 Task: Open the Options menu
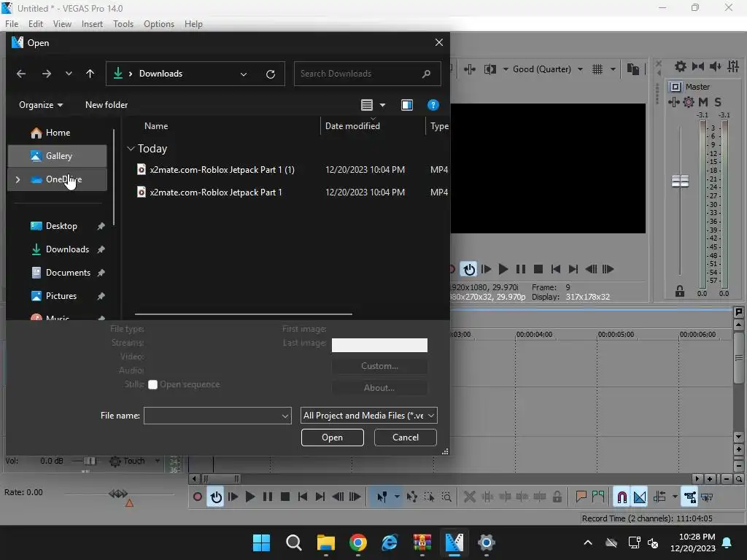[x=159, y=24]
